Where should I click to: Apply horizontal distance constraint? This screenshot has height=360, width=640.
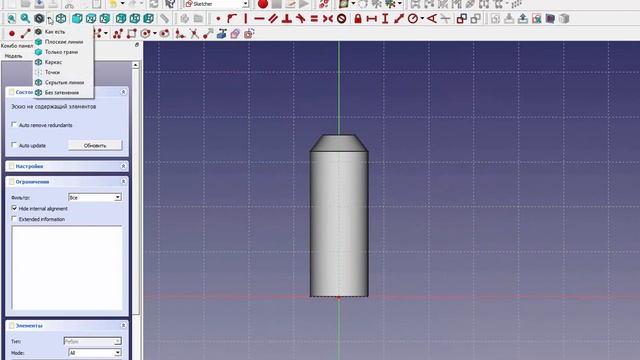371,18
